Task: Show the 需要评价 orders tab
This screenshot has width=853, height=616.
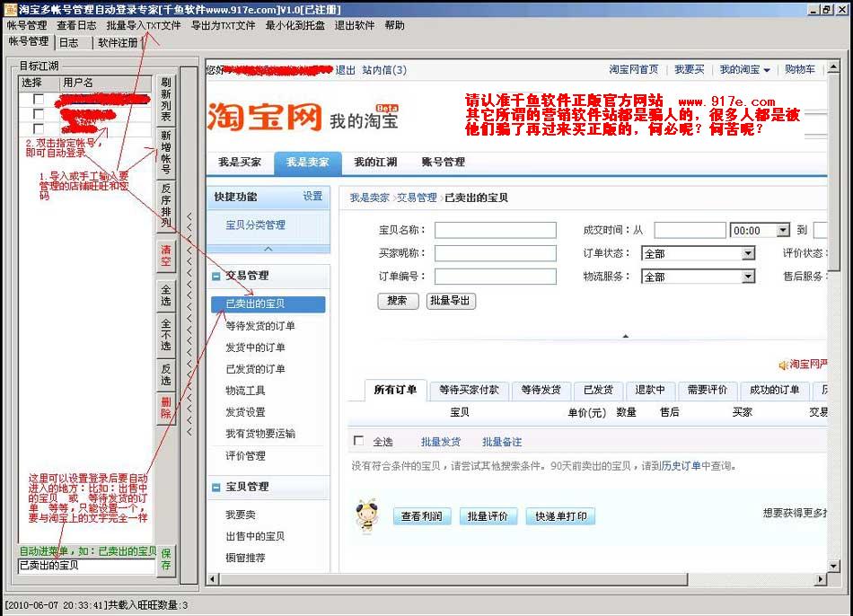Action: point(708,391)
